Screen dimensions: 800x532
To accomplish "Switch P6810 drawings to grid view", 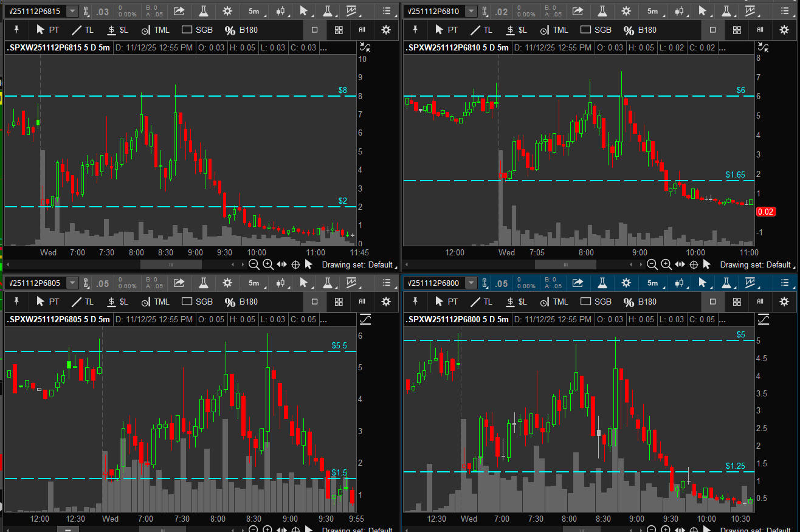I will coord(737,30).
